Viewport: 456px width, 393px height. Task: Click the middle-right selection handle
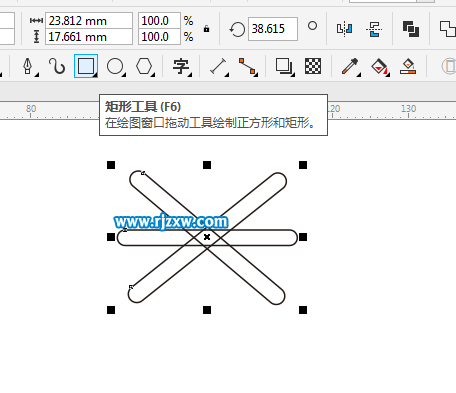(x=303, y=237)
